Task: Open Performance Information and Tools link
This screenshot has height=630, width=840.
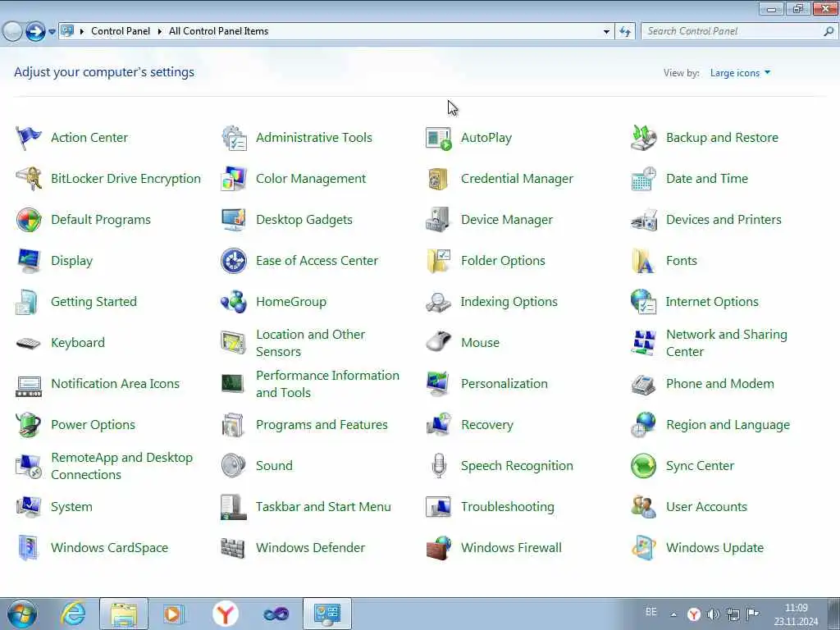Action: click(327, 384)
